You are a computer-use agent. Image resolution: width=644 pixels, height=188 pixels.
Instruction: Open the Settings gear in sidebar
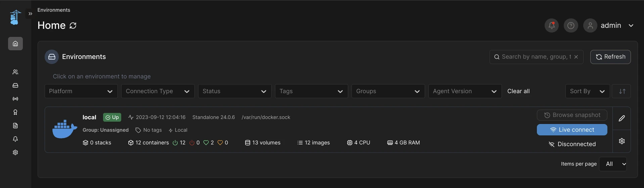(15, 152)
